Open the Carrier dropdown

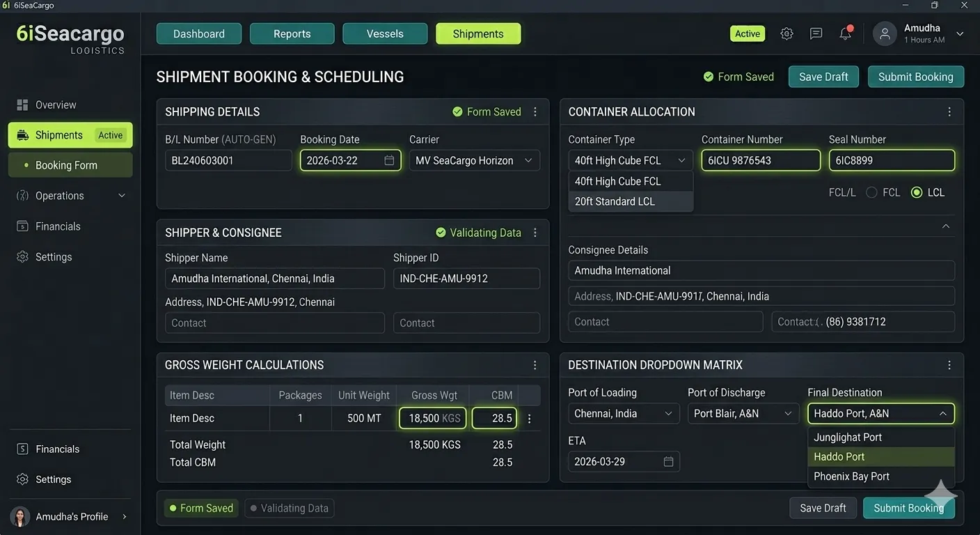(475, 160)
